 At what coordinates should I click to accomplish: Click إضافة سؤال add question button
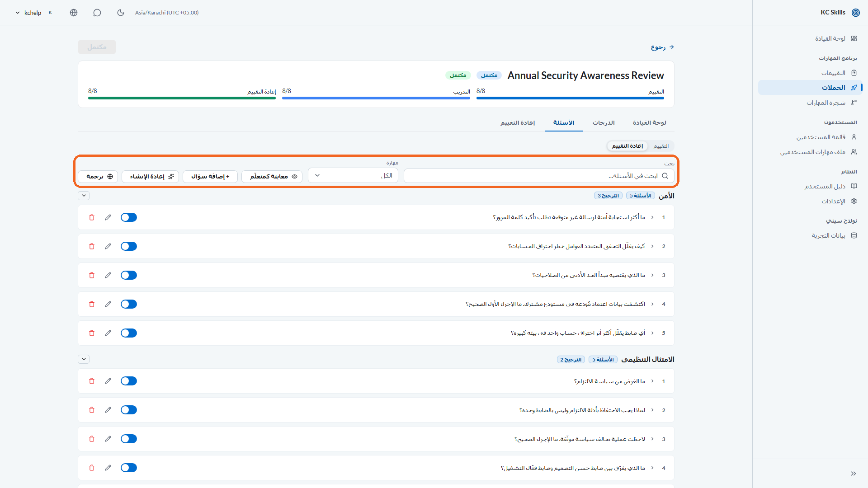coord(210,177)
